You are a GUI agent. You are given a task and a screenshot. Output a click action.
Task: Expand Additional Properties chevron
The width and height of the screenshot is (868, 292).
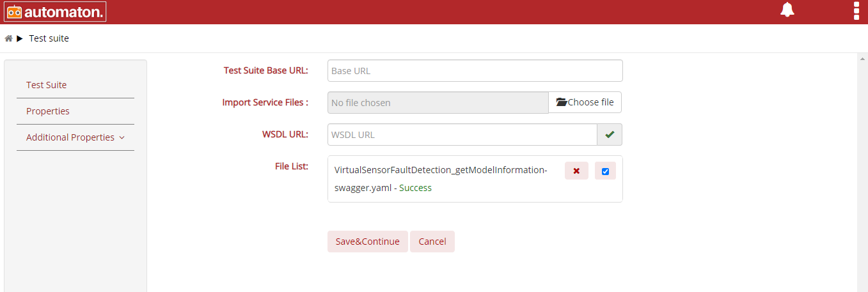122,137
